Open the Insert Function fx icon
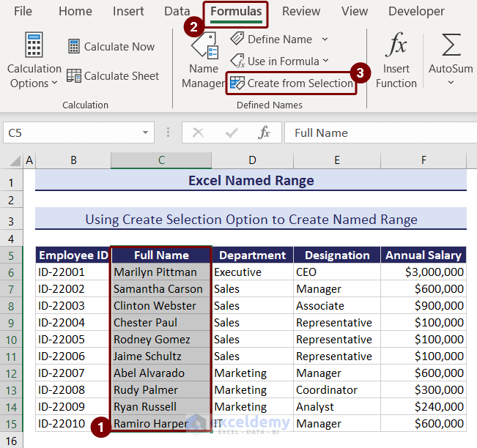Screen dimensions: 477x448 pos(396,45)
